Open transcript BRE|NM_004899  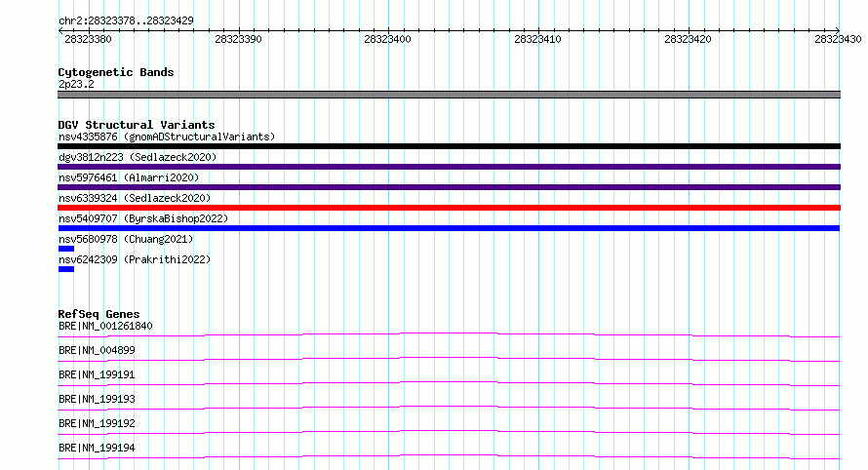click(x=97, y=350)
